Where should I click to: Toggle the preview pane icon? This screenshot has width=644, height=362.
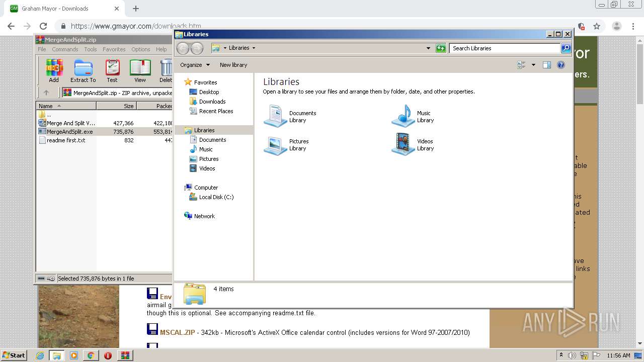coord(547,65)
